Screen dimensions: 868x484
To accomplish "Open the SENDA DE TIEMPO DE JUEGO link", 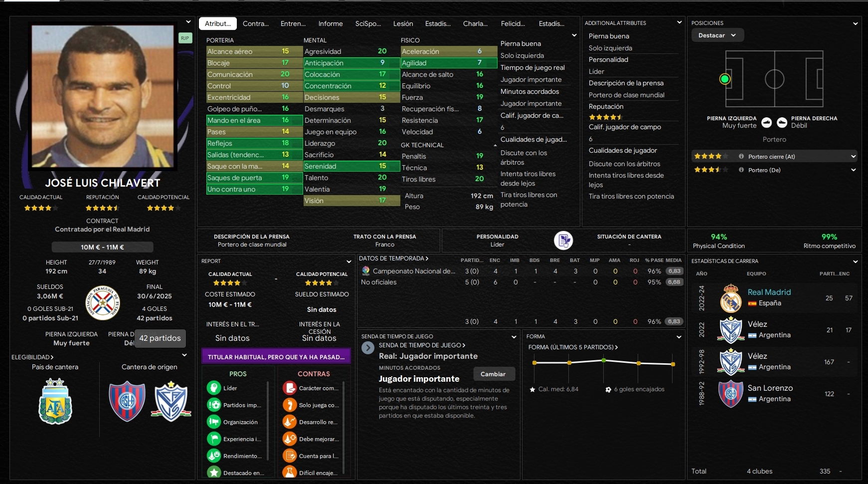I will 422,345.
